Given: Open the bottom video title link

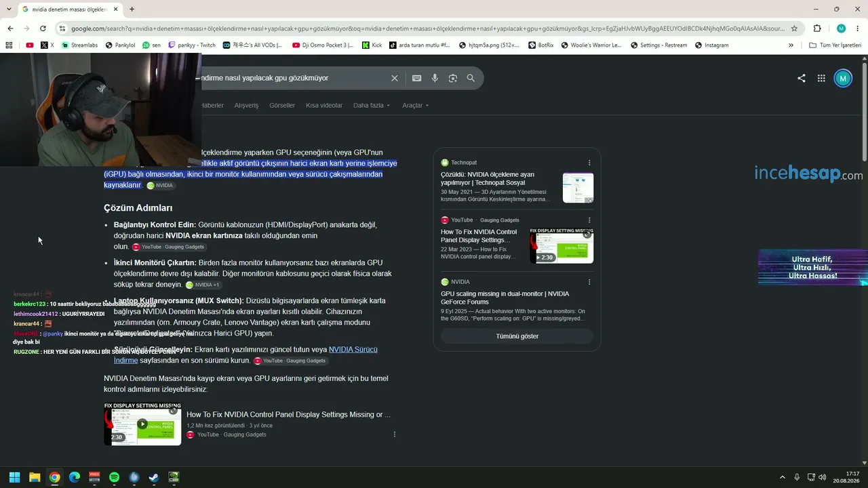Looking at the screenshot, I should [x=289, y=414].
